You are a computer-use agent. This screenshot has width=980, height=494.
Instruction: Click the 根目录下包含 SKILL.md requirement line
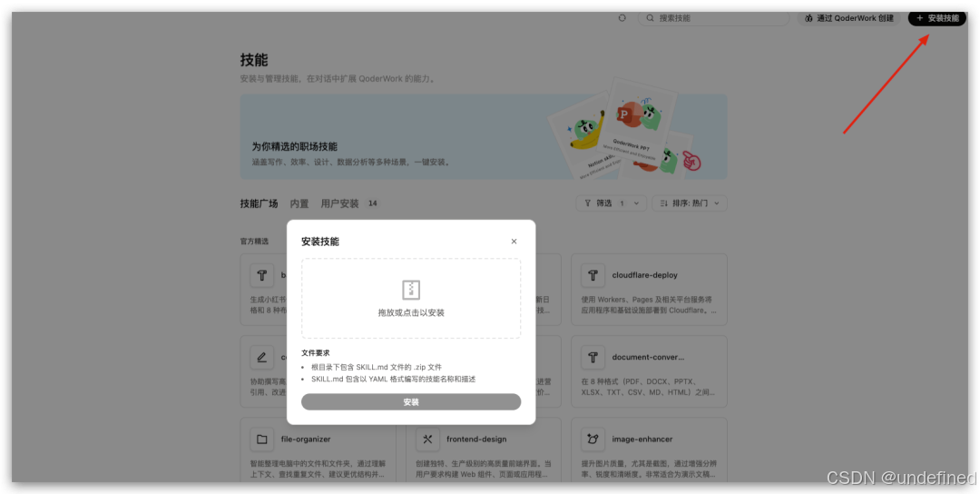click(377, 367)
